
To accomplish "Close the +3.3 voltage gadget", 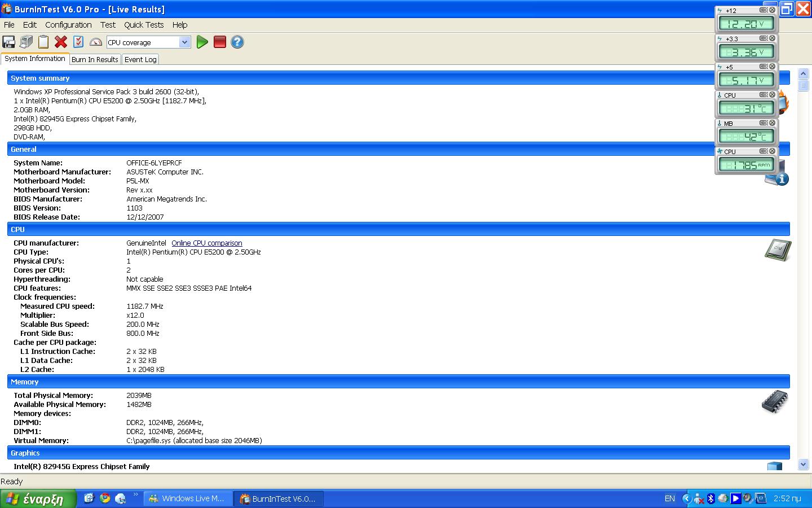I will [773, 38].
